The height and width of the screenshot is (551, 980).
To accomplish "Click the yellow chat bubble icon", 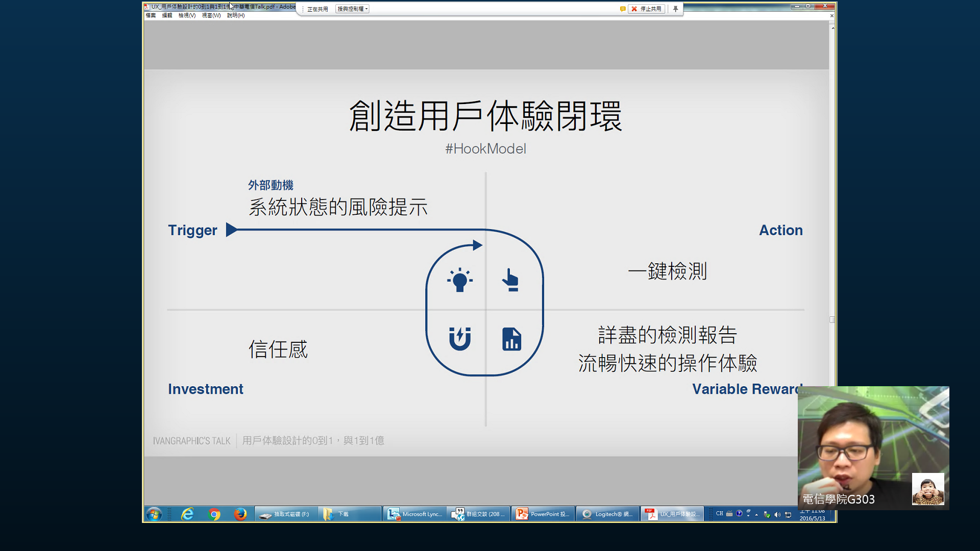I will (623, 9).
